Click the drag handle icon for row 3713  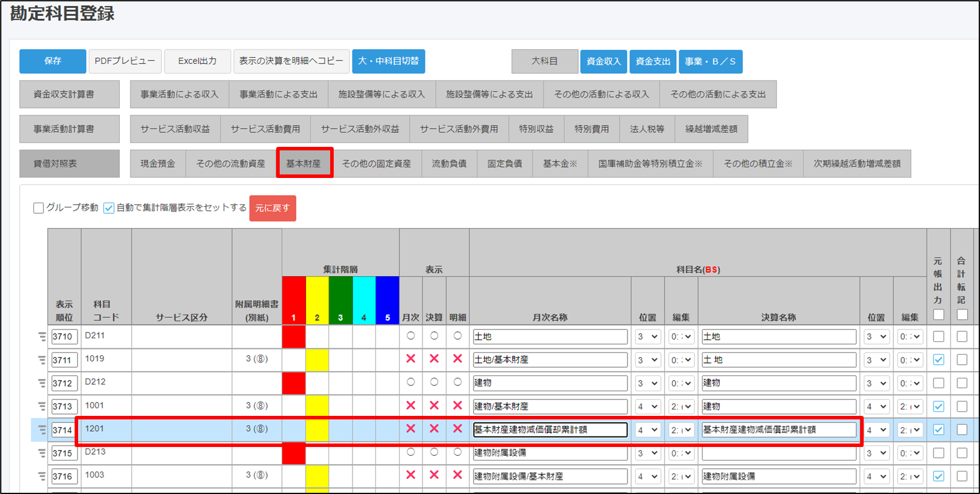pyautogui.click(x=42, y=406)
